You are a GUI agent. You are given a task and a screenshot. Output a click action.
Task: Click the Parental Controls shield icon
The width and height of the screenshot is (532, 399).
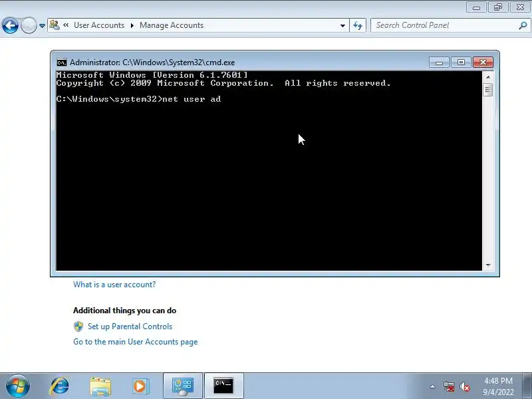pos(78,327)
